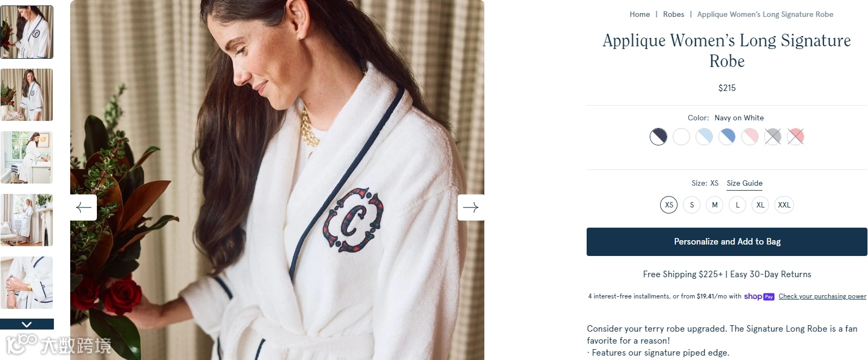Advance to next product image with right arrow

point(471,208)
